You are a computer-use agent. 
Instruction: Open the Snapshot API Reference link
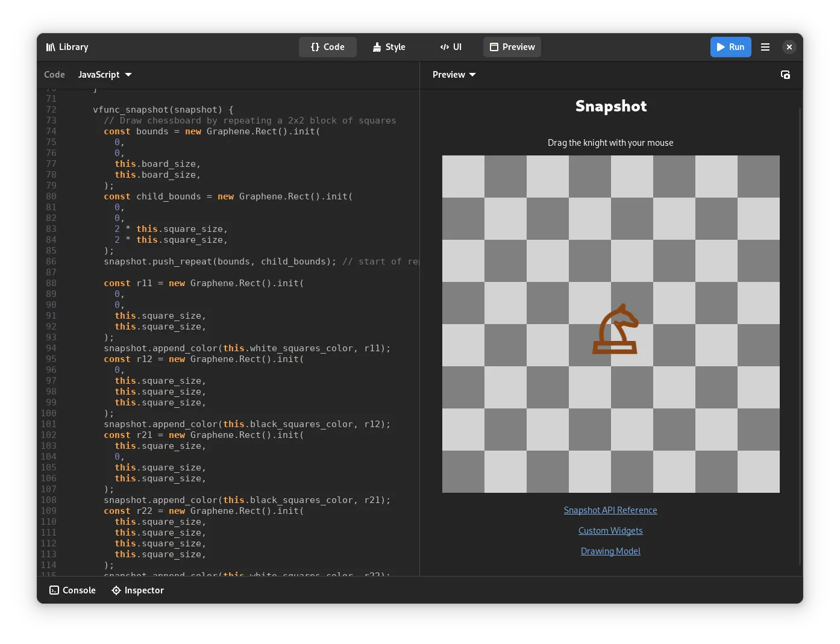click(610, 510)
